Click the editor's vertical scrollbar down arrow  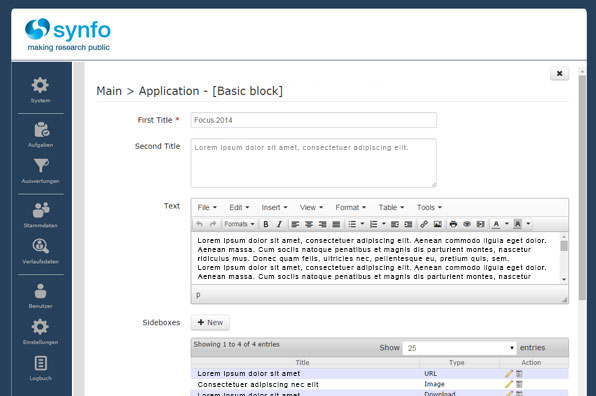pos(564,279)
